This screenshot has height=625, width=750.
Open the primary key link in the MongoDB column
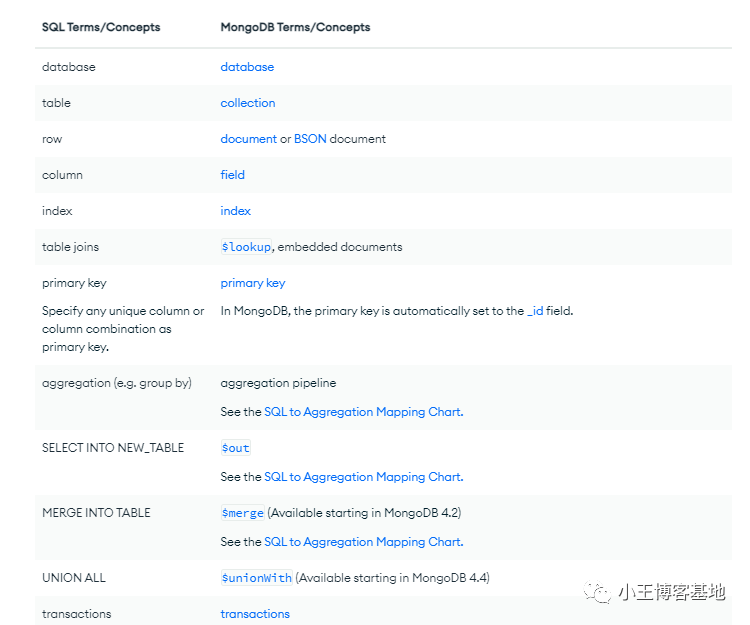coord(253,283)
